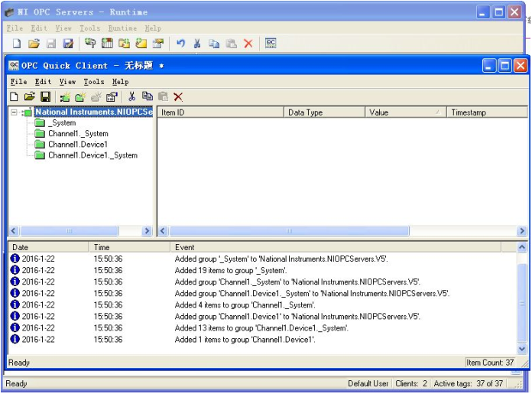Click Properties icon in Quick Client toolbar
This screenshot has width=532, height=394.
point(112,97)
